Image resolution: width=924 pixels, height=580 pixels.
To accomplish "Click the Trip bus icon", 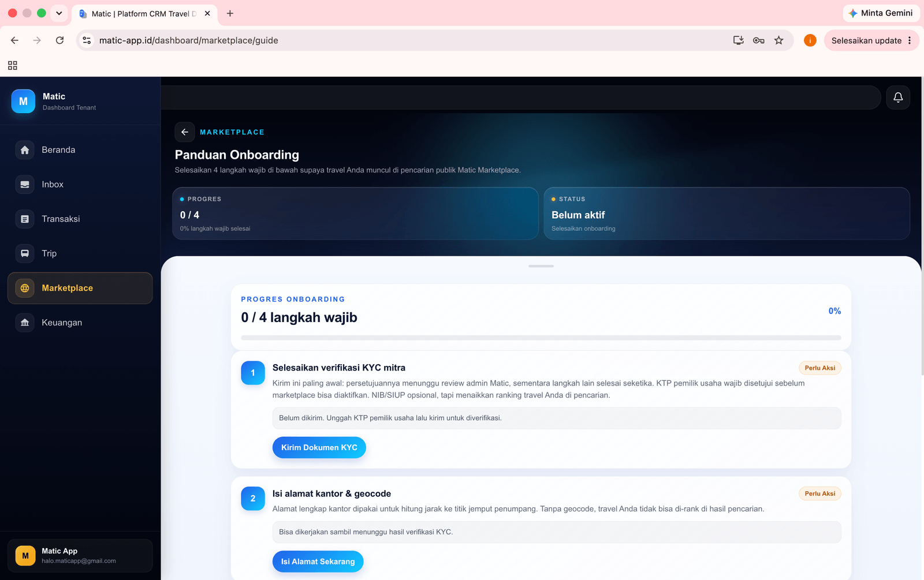I will pyautogui.click(x=25, y=253).
